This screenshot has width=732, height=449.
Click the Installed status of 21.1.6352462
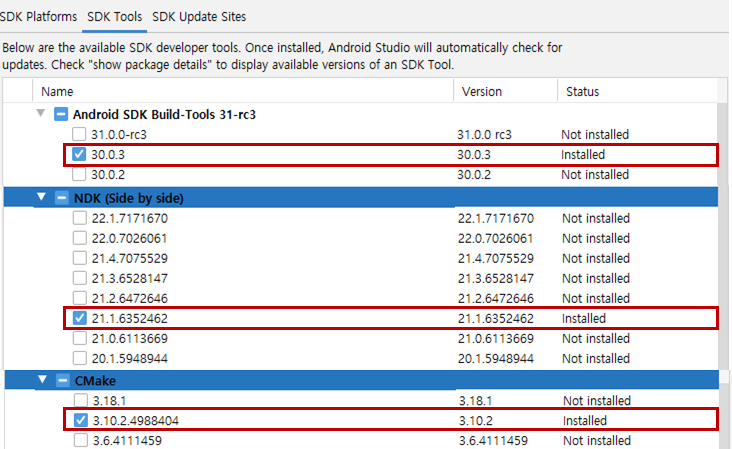584,318
